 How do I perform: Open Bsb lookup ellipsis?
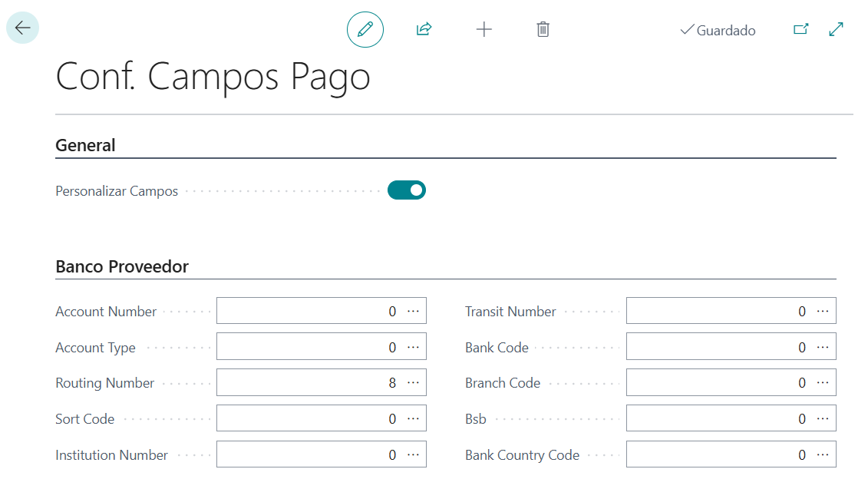[x=823, y=418]
